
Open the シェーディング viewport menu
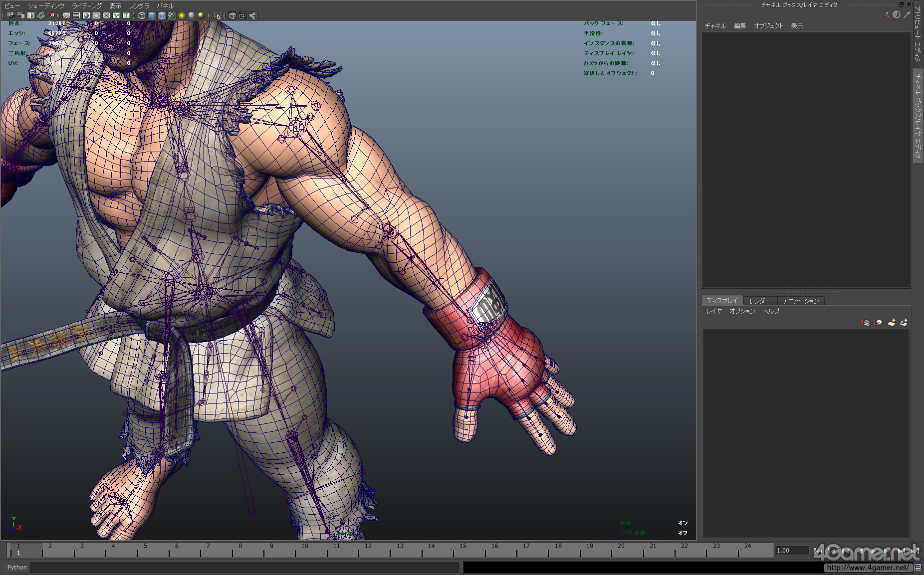coord(46,6)
